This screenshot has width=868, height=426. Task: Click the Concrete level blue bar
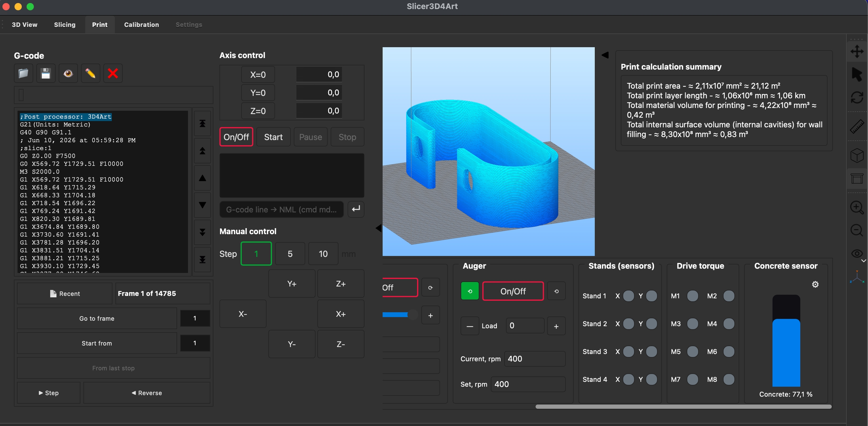pyautogui.click(x=786, y=352)
